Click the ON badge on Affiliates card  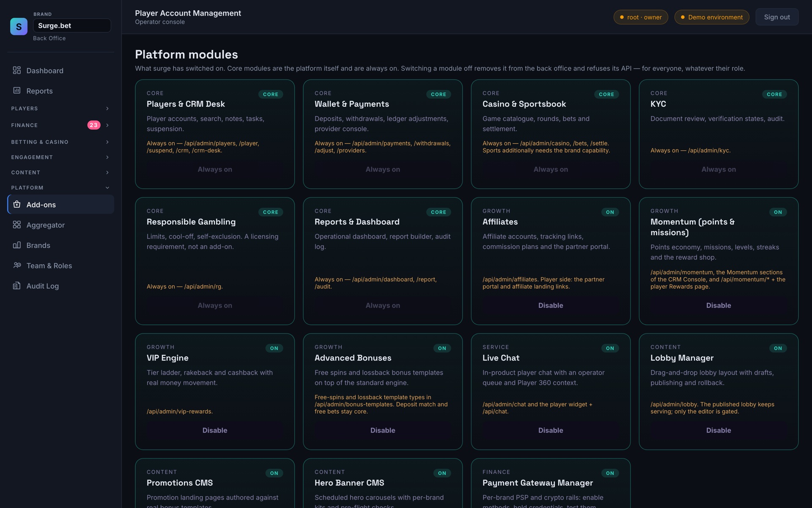pyautogui.click(x=610, y=212)
